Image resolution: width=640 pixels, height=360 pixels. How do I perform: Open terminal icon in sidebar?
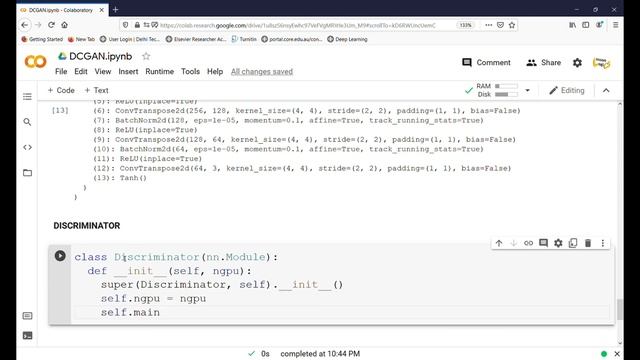coord(27,336)
